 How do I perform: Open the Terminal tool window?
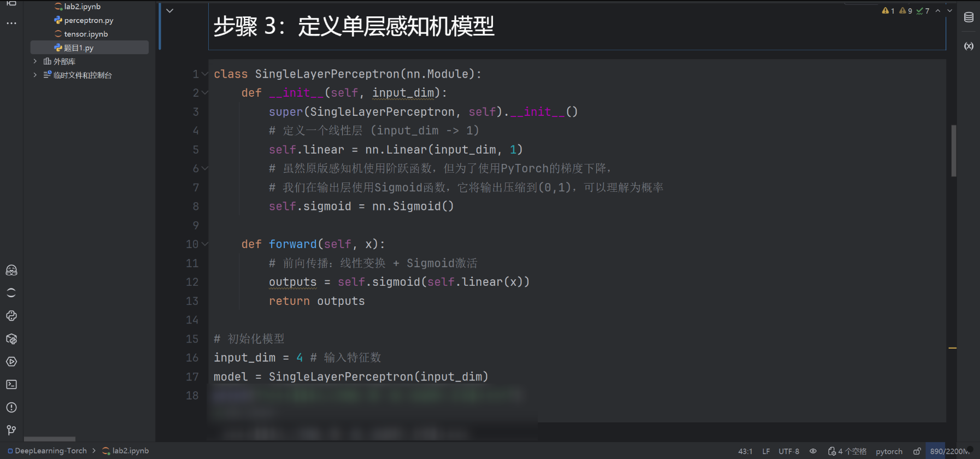point(11,385)
